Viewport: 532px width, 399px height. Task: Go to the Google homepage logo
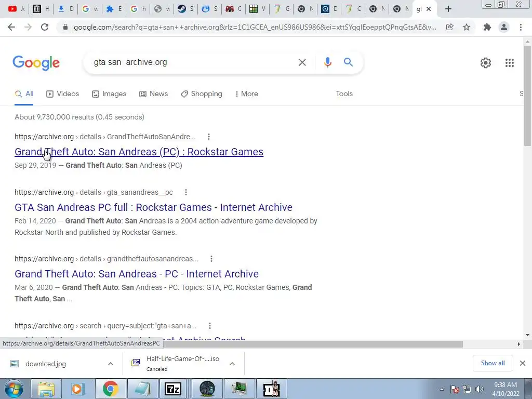tap(36, 63)
